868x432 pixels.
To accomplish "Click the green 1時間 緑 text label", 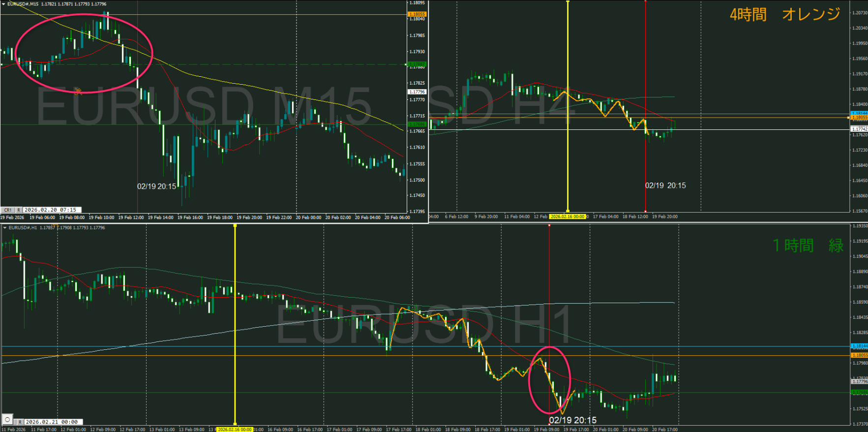I will [x=808, y=245].
